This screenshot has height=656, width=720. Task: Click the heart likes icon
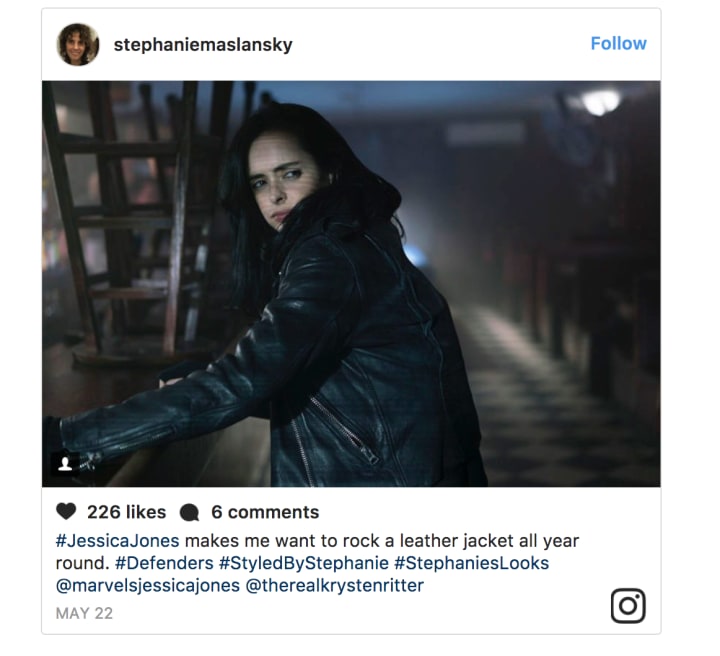pyautogui.click(x=66, y=511)
